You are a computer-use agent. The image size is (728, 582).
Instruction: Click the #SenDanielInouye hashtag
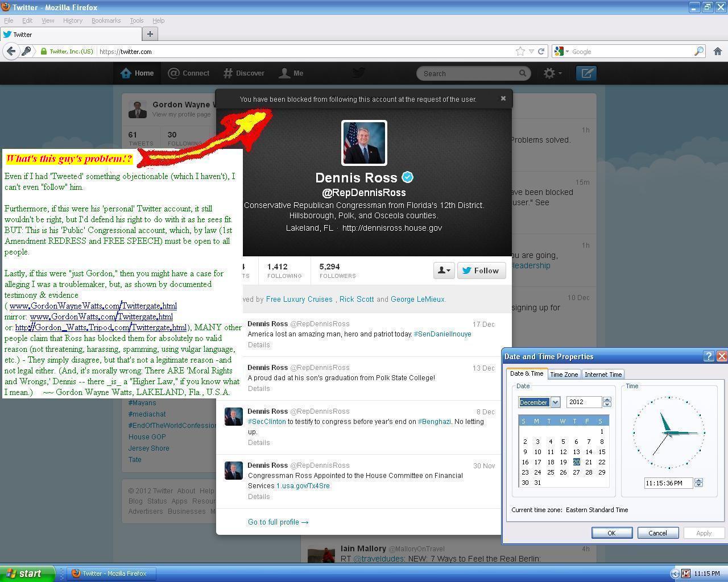[442, 334]
